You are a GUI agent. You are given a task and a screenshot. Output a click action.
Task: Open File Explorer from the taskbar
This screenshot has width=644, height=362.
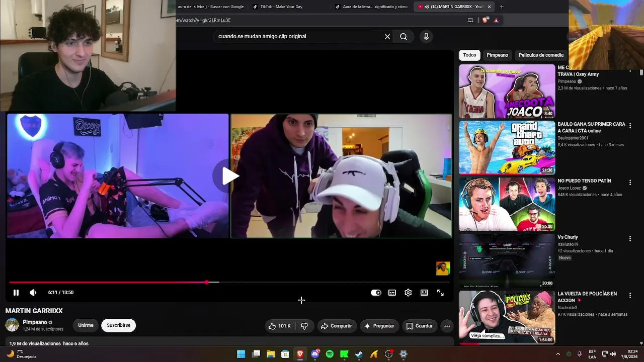270,354
